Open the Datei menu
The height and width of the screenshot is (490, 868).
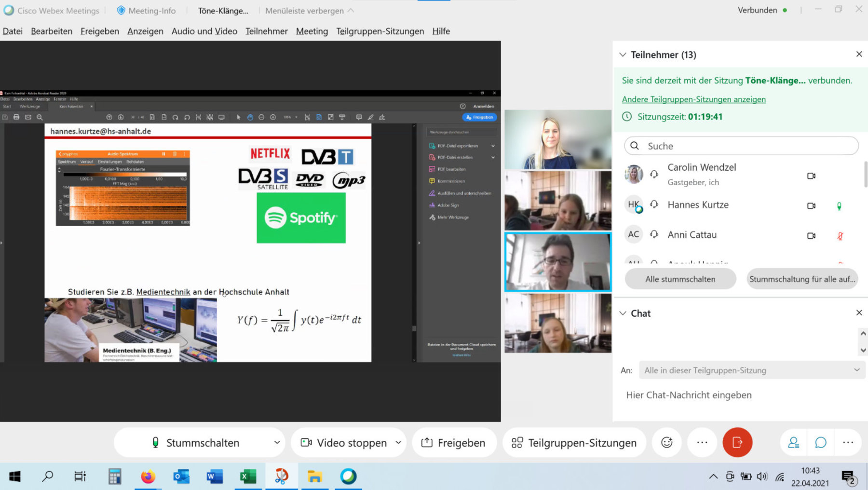coord(13,31)
